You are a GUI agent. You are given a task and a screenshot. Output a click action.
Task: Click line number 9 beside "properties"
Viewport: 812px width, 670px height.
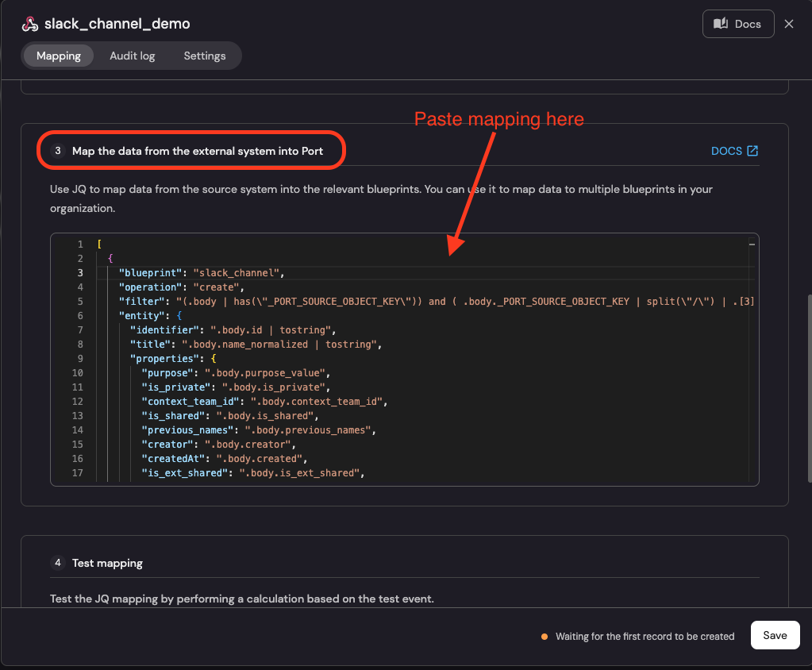pyautogui.click(x=79, y=359)
